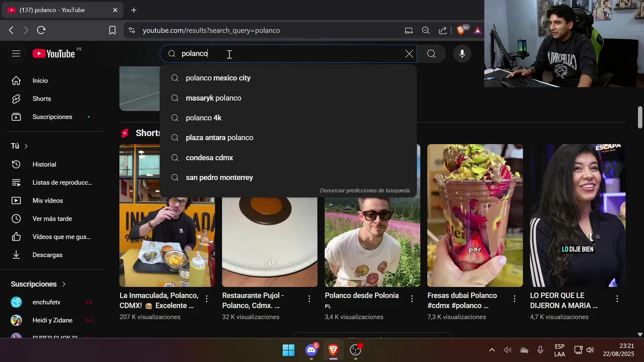Open Discord from the taskbar
The height and width of the screenshot is (362, 644).
(x=311, y=349)
